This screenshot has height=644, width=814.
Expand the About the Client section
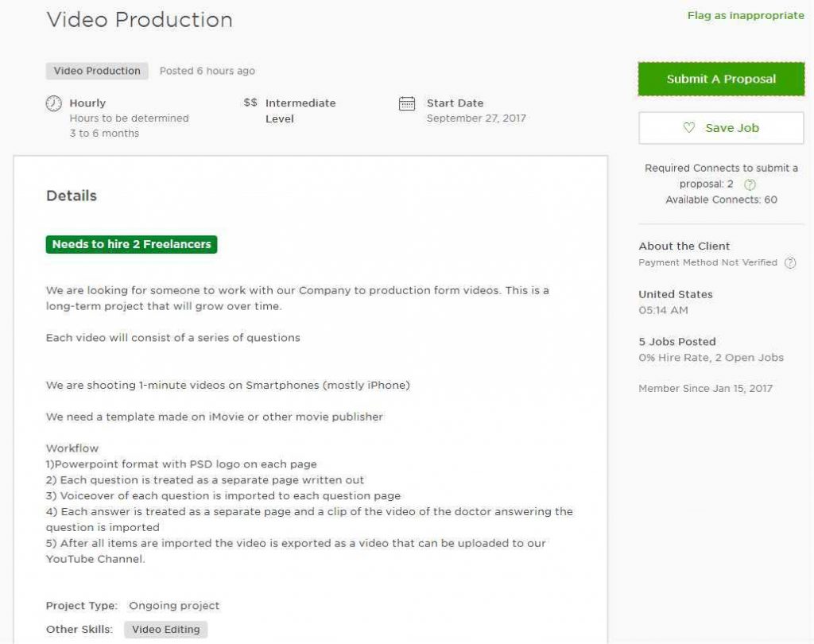[x=685, y=246]
